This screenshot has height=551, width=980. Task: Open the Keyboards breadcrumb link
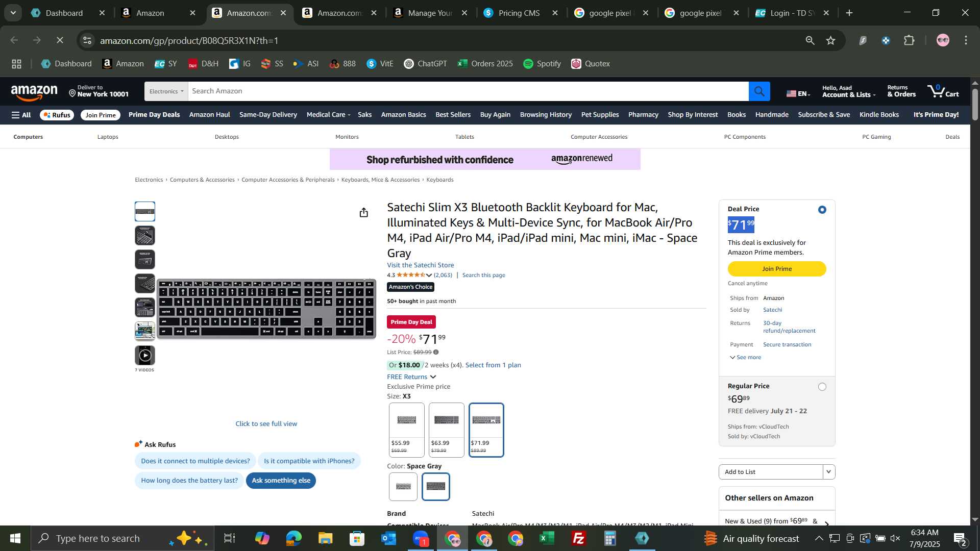(439, 180)
